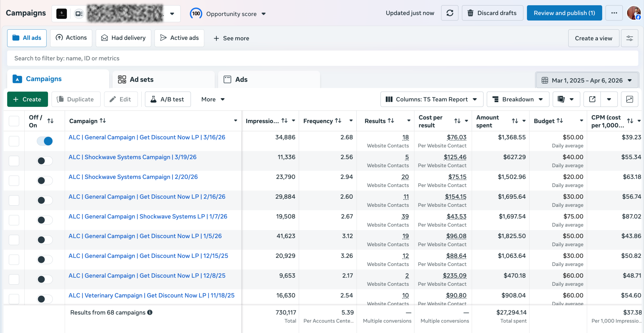This screenshot has height=333, width=644.
Task: Click the info icon beside Results from 68 campaigns
Action: pos(150,313)
